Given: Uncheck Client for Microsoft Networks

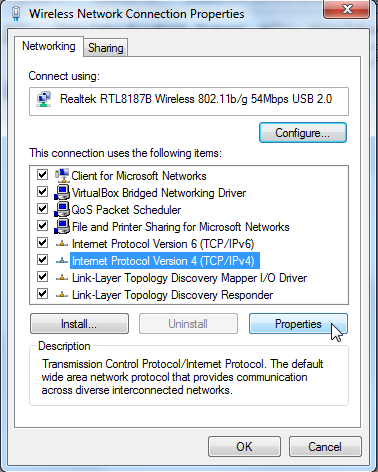Looking at the screenshot, I should (x=42, y=175).
